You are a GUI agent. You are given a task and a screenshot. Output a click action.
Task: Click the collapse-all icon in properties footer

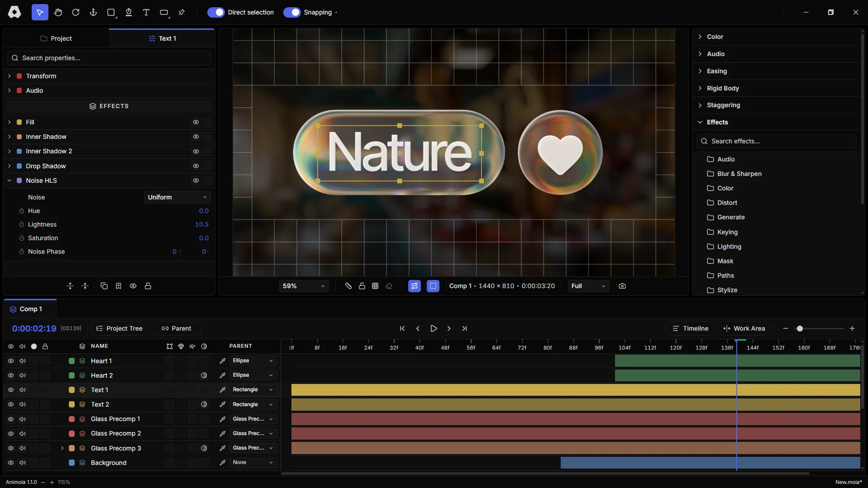pyautogui.click(x=85, y=286)
